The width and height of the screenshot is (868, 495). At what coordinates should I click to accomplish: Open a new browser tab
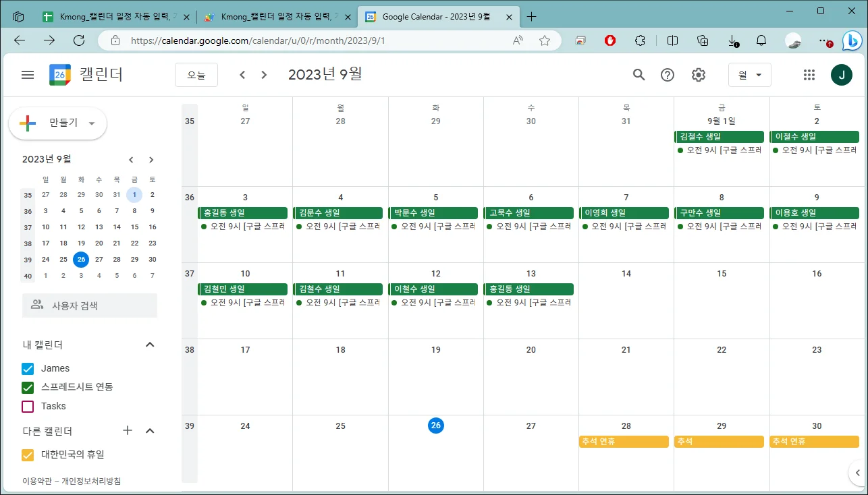[x=531, y=16]
